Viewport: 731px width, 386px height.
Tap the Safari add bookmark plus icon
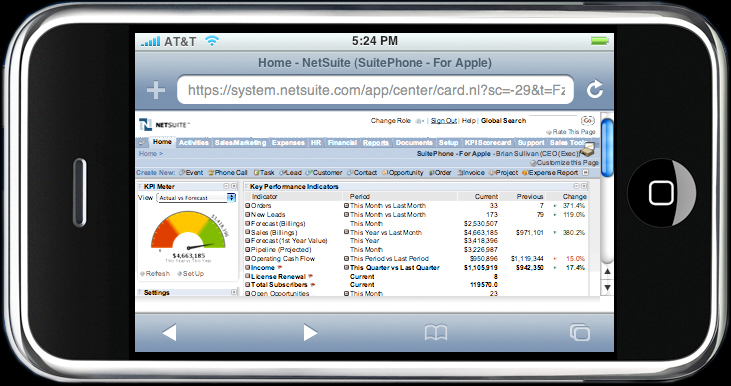coord(156,90)
